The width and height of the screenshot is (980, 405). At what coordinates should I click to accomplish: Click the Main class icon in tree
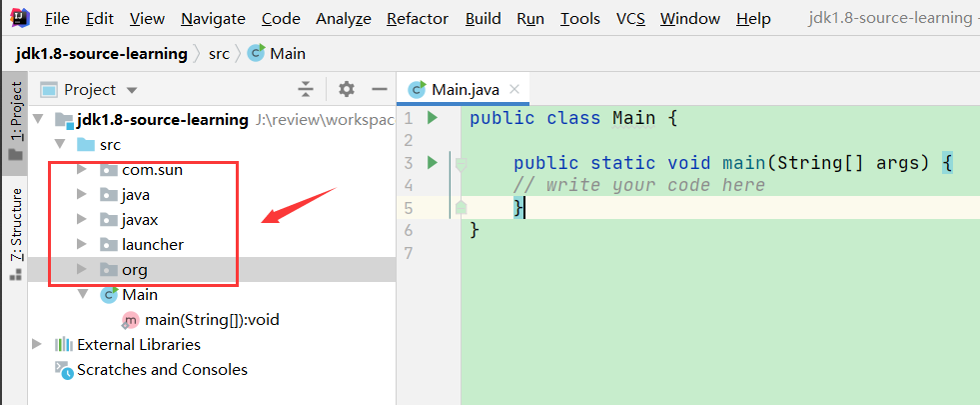(x=109, y=294)
